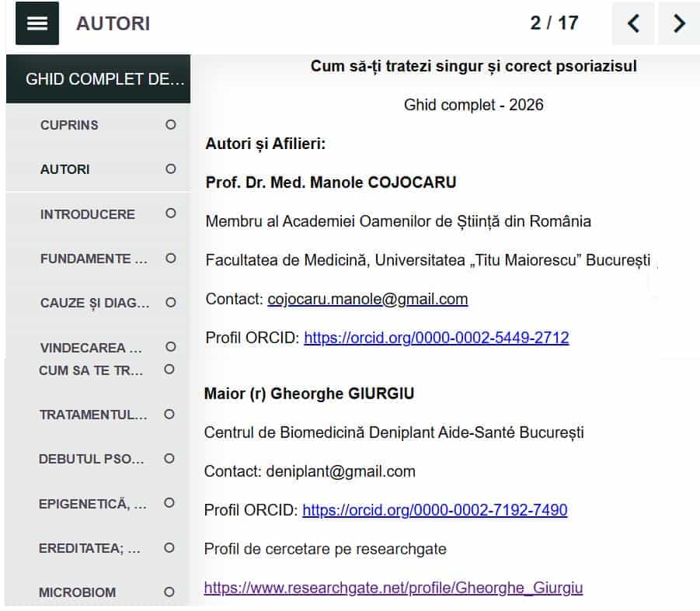This screenshot has width=700, height=611.
Task: Click the circle marker beside TRATAMENTUL
Action: coord(169,415)
